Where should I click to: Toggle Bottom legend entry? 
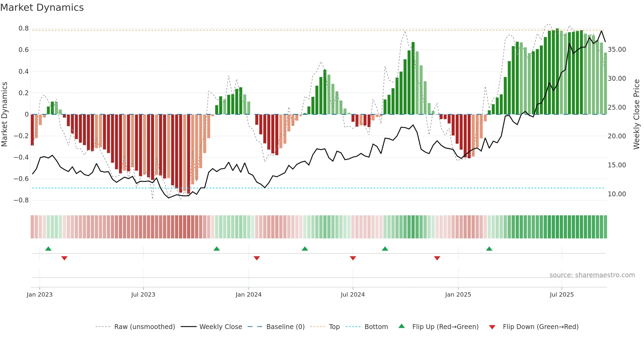tap(367, 327)
